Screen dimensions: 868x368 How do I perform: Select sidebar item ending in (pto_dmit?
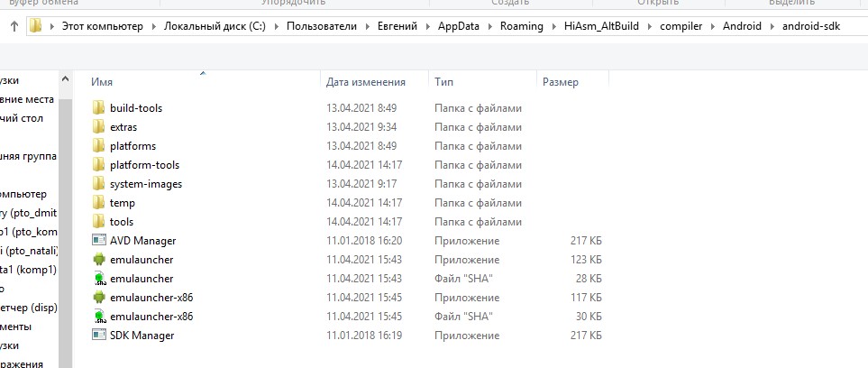pyautogui.click(x=29, y=213)
